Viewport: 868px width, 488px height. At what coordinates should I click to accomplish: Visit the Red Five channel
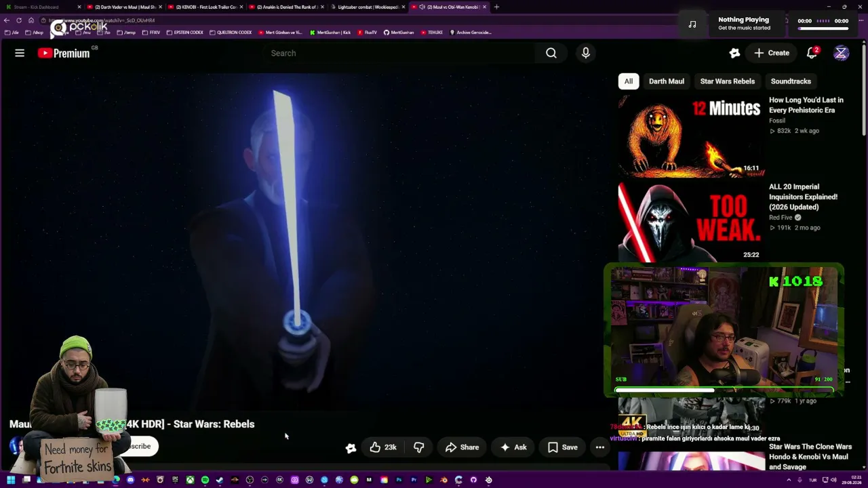tap(781, 218)
